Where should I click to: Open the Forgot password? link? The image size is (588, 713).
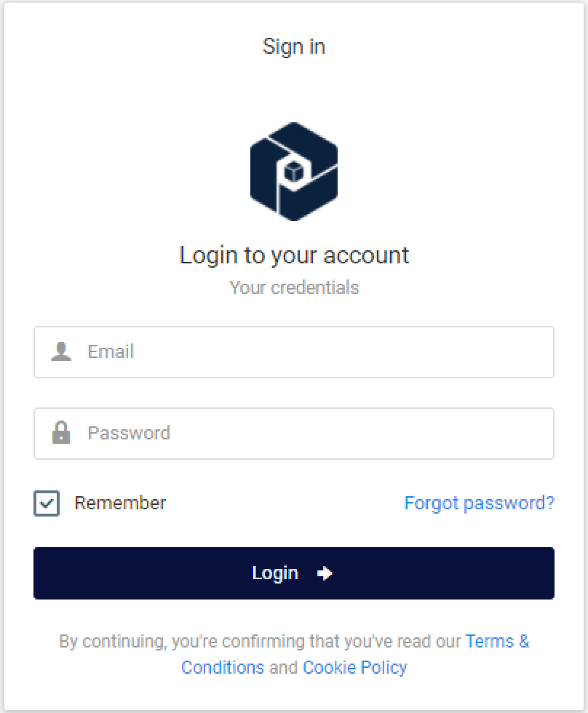click(x=479, y=503)
